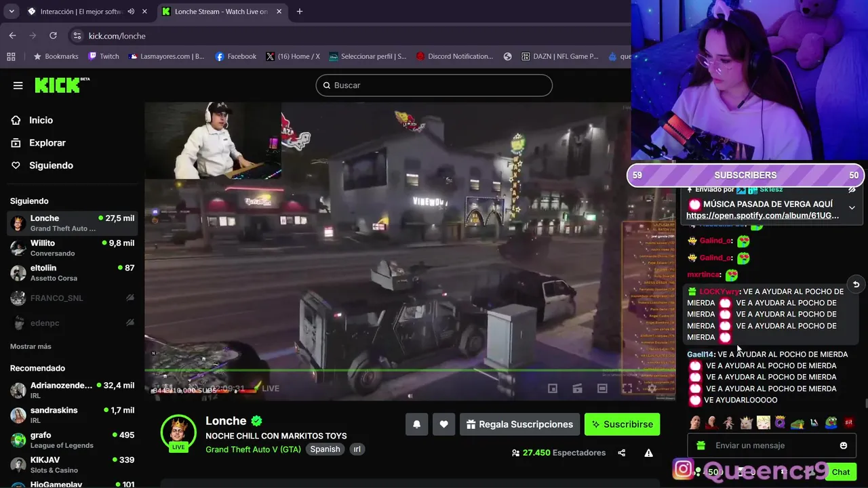Open FRANCO_SNL offline channel

pos(72,298)
